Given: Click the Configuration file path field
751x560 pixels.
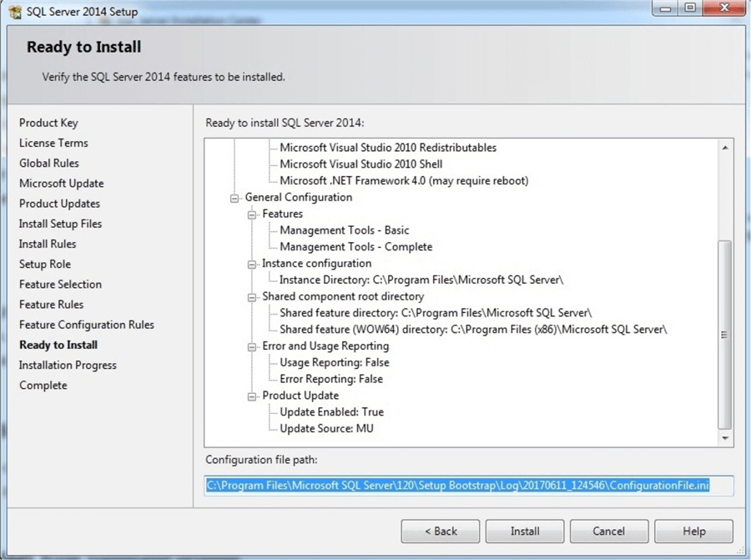Looking at the screenshot, I should 469,485.
